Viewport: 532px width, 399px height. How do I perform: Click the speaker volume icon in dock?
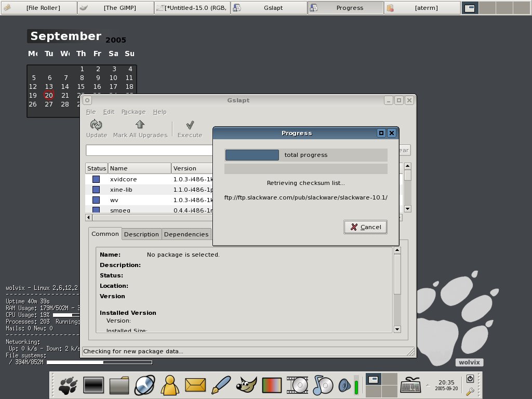click(344, 385)
